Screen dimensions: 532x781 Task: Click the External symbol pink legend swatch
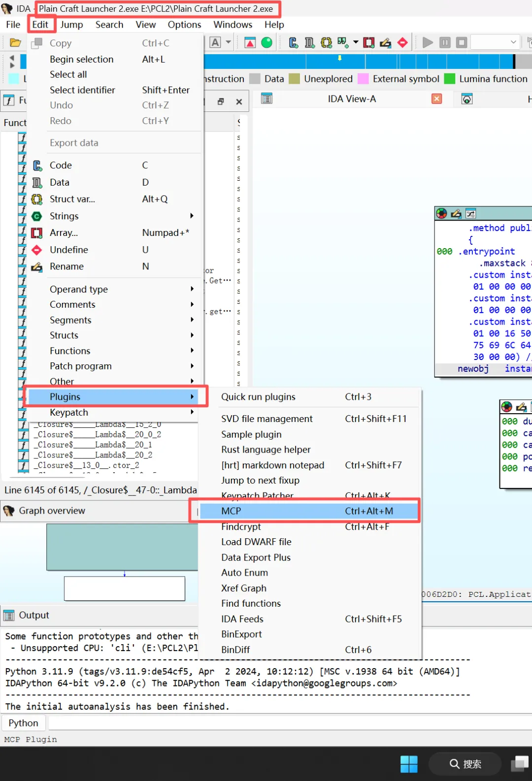tap(363, 79)
